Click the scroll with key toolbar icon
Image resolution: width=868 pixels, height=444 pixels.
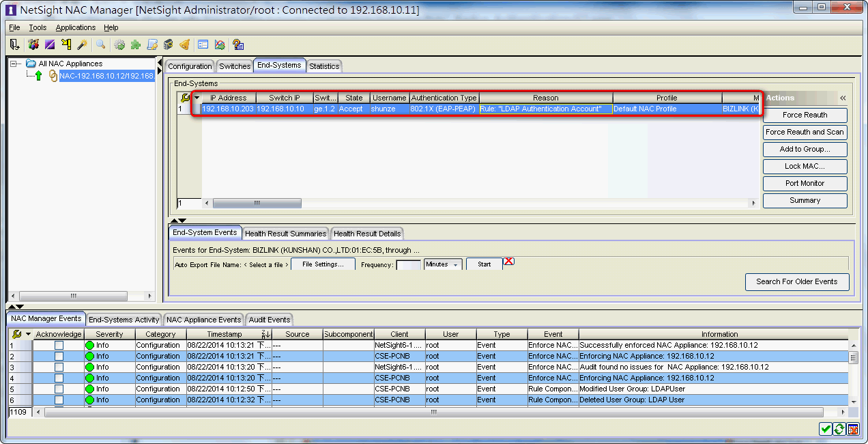152,44
